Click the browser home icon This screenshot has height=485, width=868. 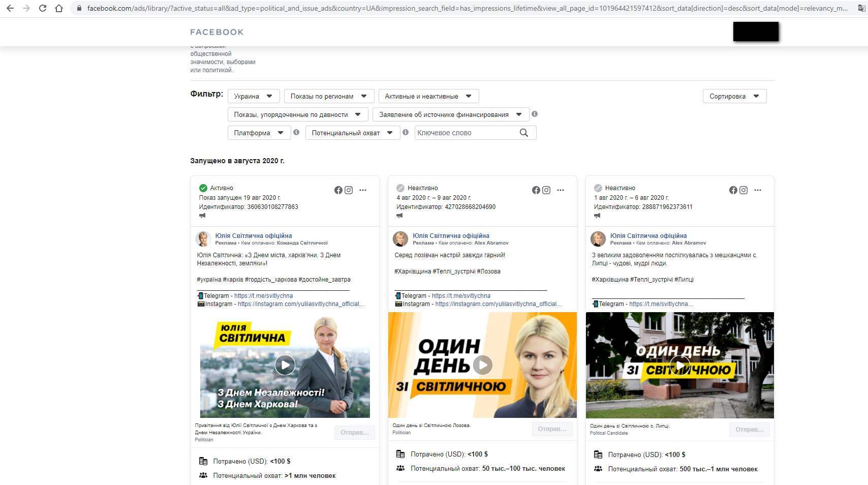coord(59,8)
